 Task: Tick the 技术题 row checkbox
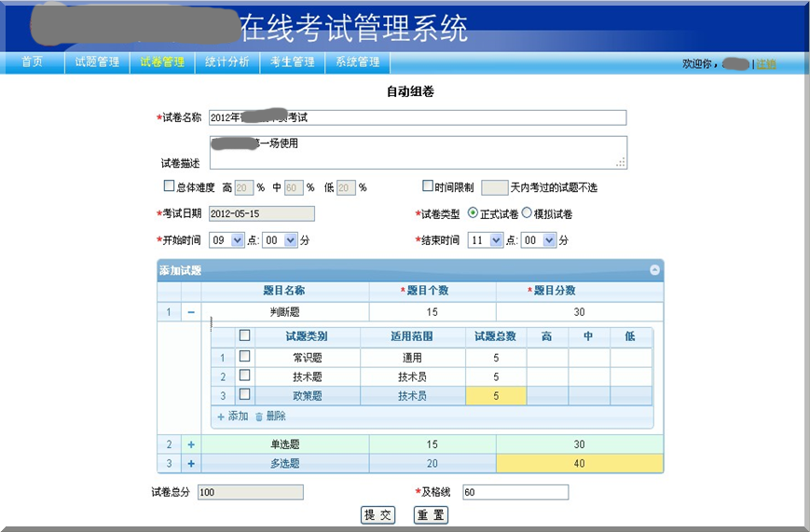[x=244, y=376]
